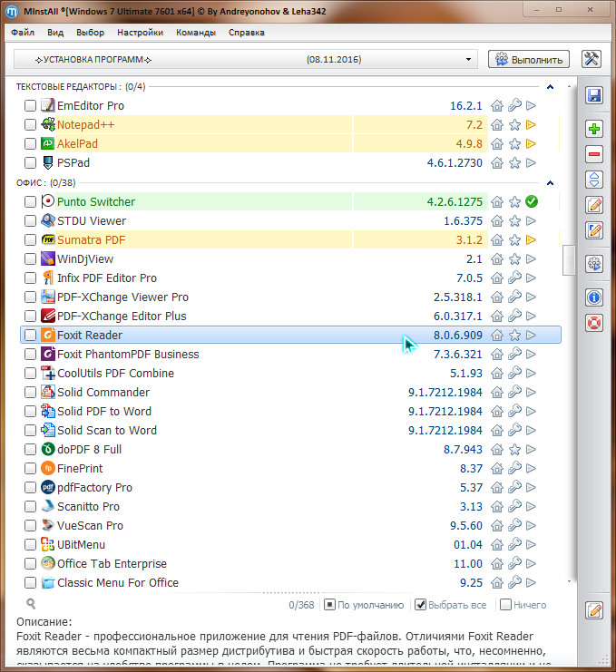Click PSPad version "4.6.1.2730"

(x=455, y=163)
